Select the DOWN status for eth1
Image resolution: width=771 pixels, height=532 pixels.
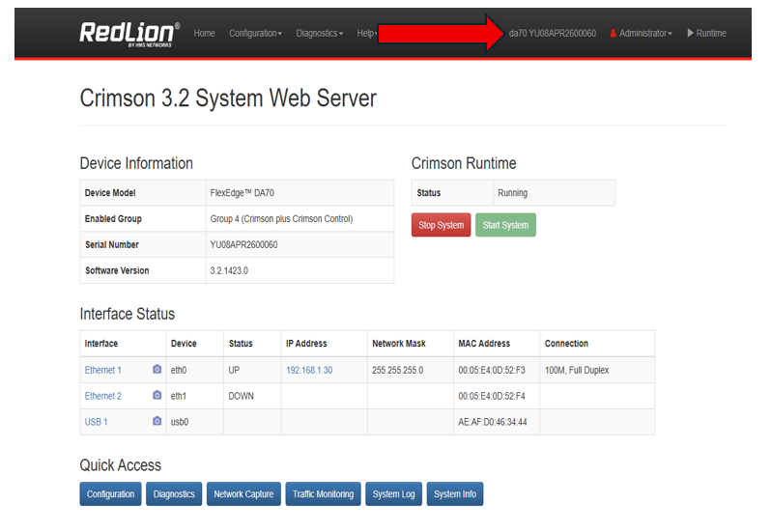(x=241, y=396)
